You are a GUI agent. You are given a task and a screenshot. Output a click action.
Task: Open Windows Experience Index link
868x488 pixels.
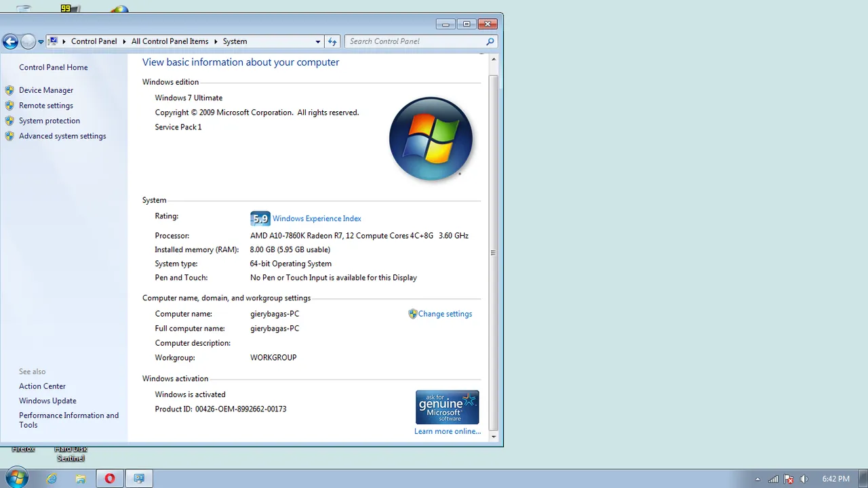coord(317,218)
